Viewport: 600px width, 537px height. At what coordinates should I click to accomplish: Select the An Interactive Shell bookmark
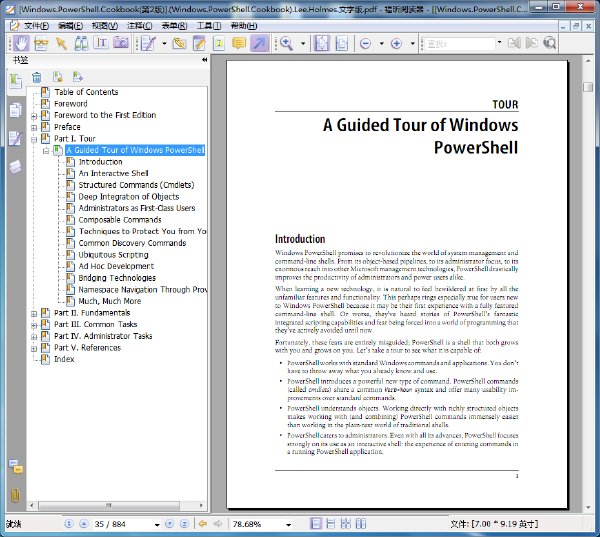[x=113, y=173]
